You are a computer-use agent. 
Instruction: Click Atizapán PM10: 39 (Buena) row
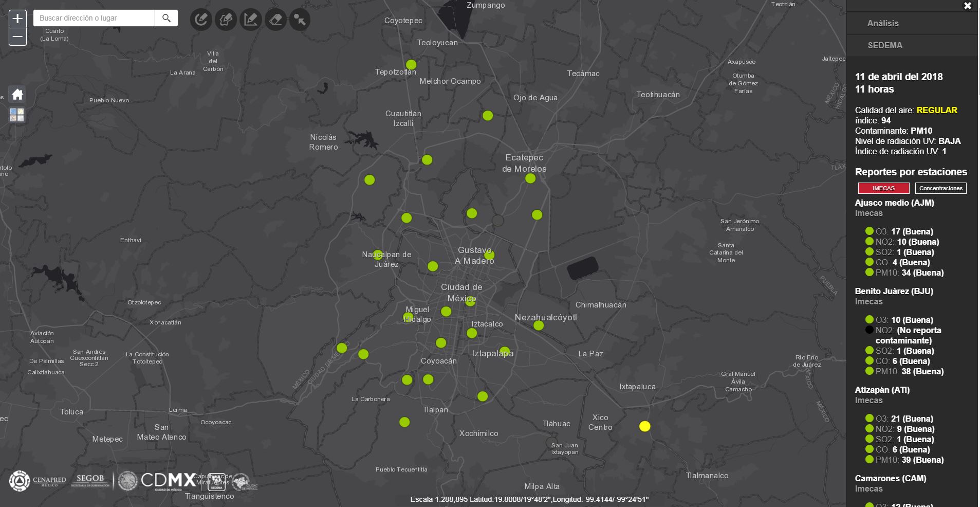(x=904, y=460)
